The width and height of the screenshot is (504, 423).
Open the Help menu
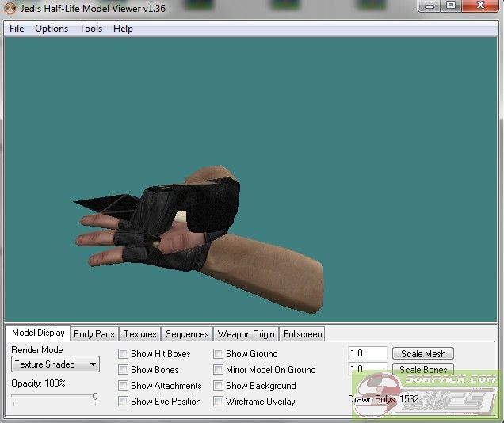(123, 29)
